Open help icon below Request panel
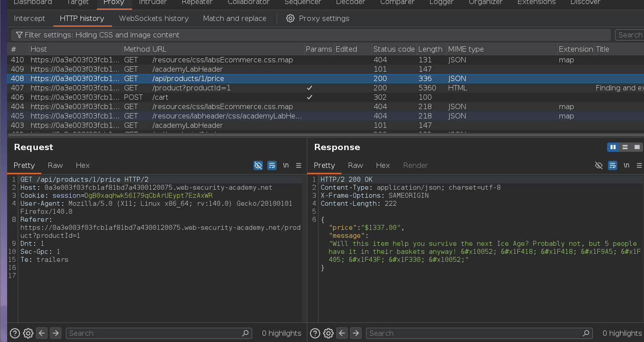 click(15, 333)
